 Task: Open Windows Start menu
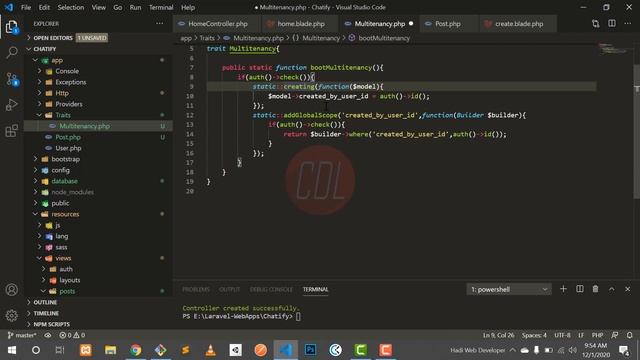point(12,350)
